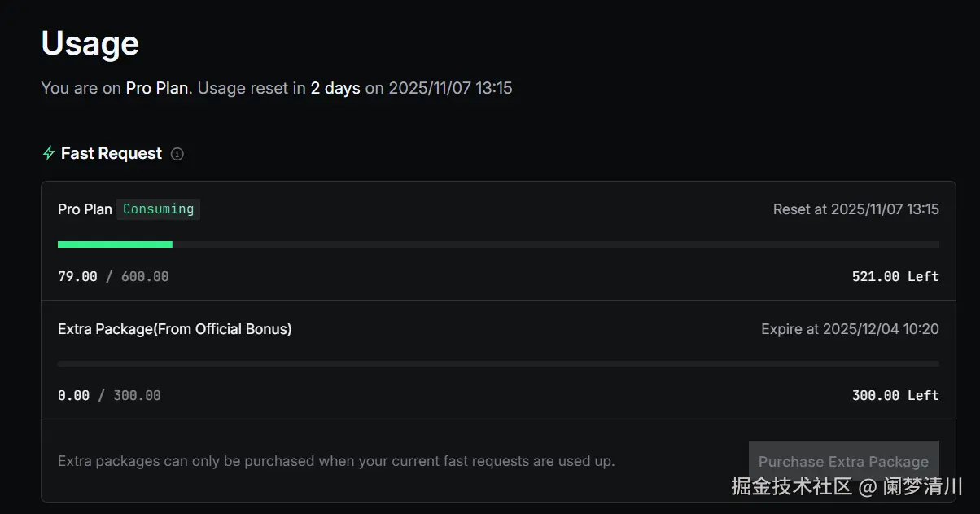Click the bold "2 days" reset countdown

(x=335, y=88)
